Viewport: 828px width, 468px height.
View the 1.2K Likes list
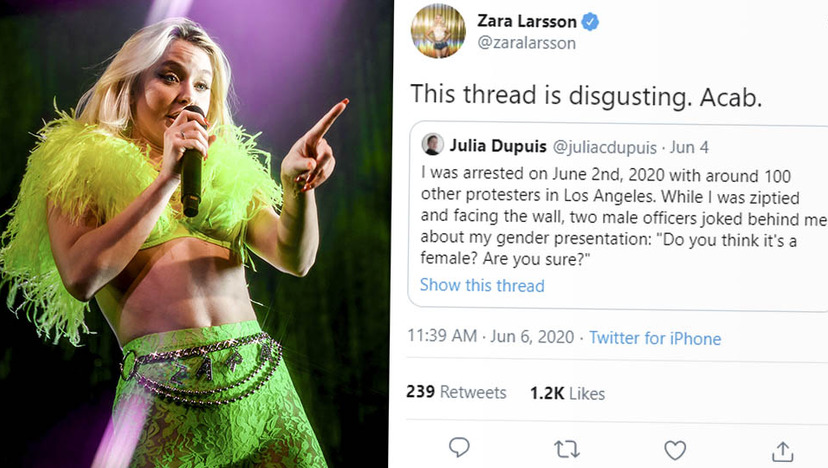(x=568, y=394)
